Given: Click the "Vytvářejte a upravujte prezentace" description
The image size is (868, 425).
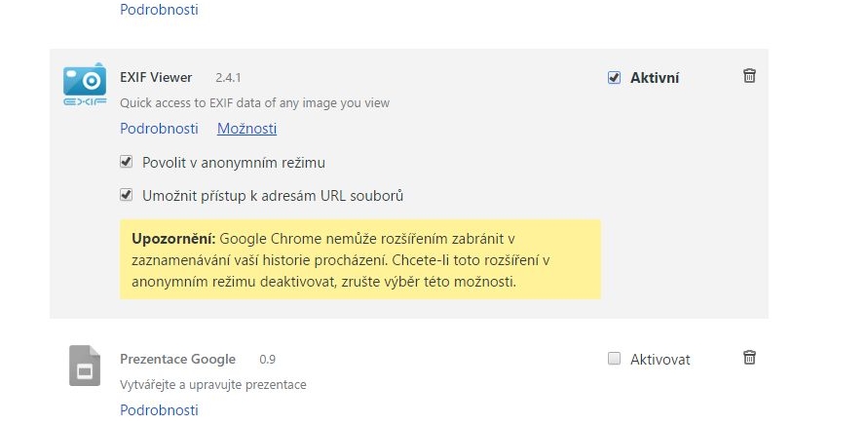Looking at the screenshot, I should click(212, 384).
